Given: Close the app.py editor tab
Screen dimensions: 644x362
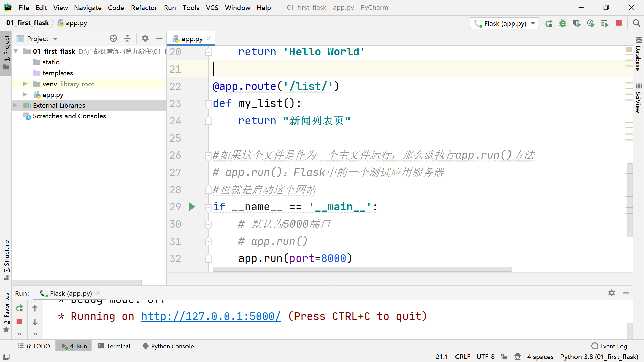Looking at the screenshot, I should coord(209,38).
